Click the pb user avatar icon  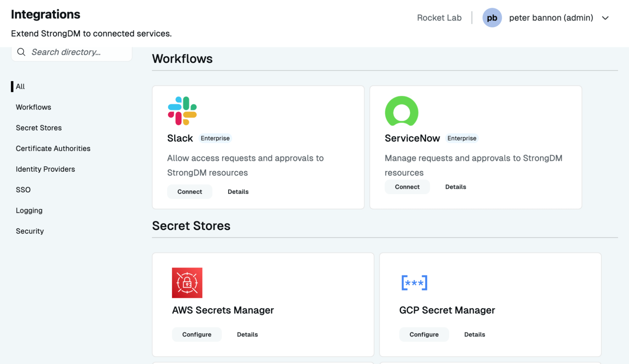pos(492,18)
